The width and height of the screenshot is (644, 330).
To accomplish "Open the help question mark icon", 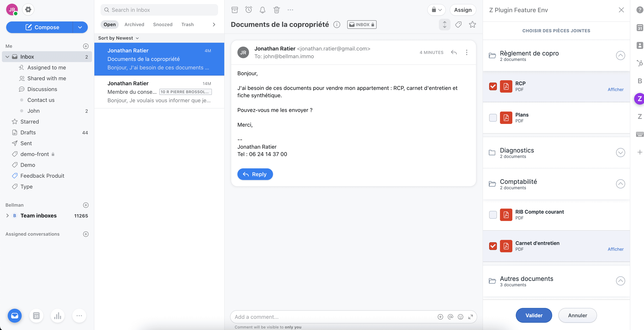I will (640, 10).
